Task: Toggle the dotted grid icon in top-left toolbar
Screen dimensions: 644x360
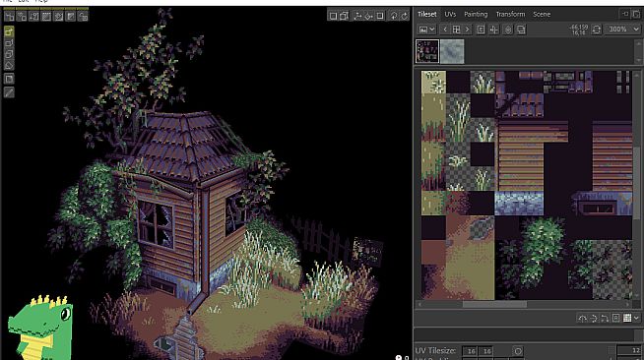Action: point(46,16)
